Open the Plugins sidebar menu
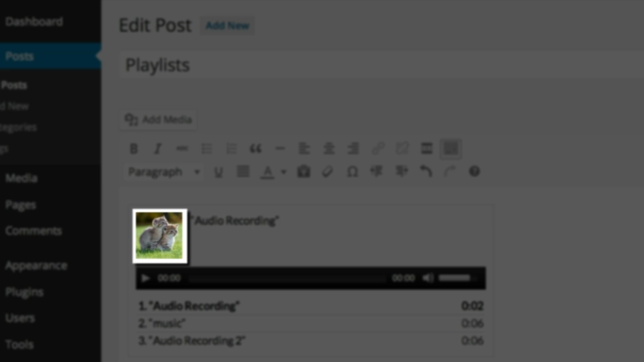Image resolution: width=644 pixels, height=362 pixels. [25, 292]
